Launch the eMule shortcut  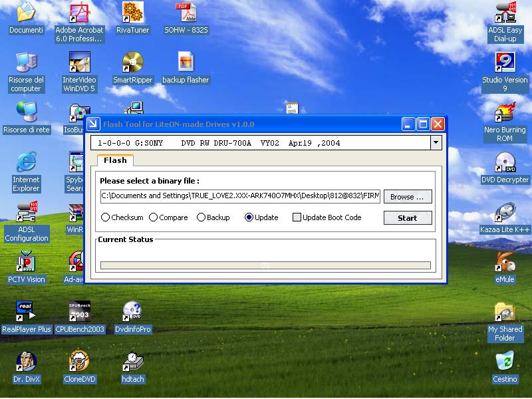505,261
